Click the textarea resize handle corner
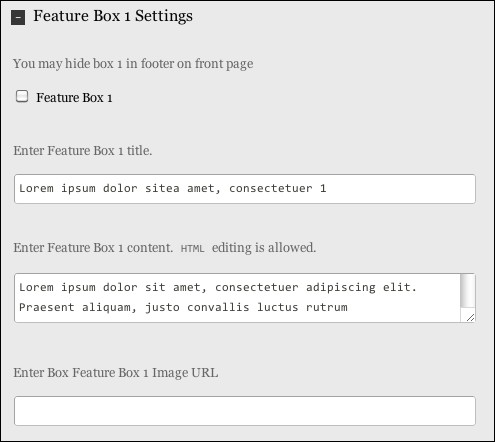Screen dimensions: 495x442 [x=470, y=318]
